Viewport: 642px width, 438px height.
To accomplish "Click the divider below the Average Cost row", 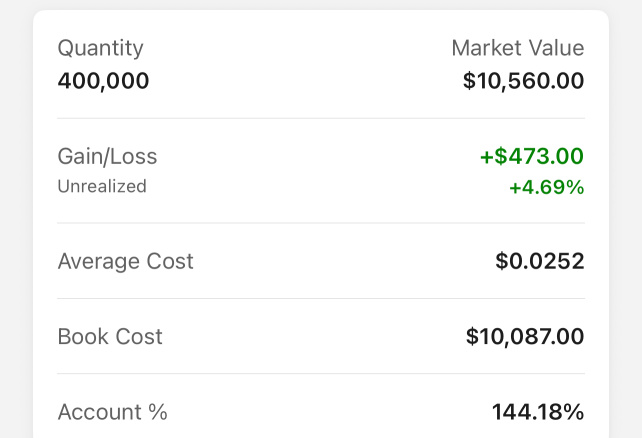I will [321, 298].
